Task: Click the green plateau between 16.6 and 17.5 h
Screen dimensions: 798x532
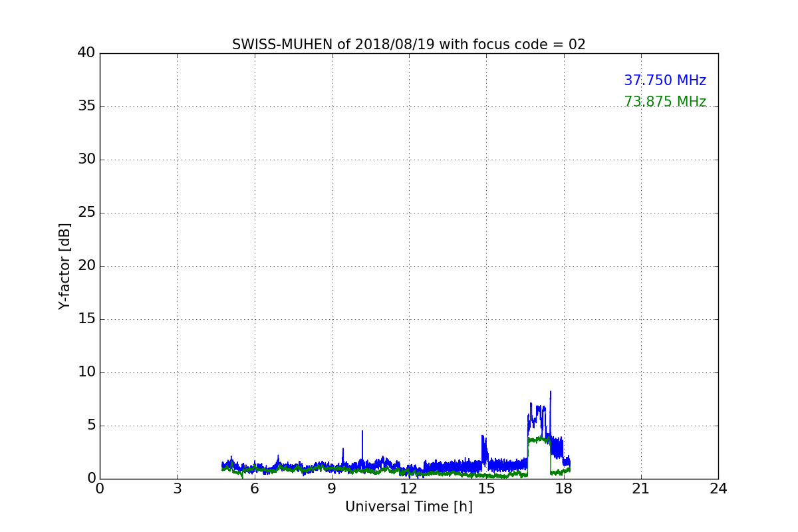Action: pyautogui.click(x=539, y=440)
